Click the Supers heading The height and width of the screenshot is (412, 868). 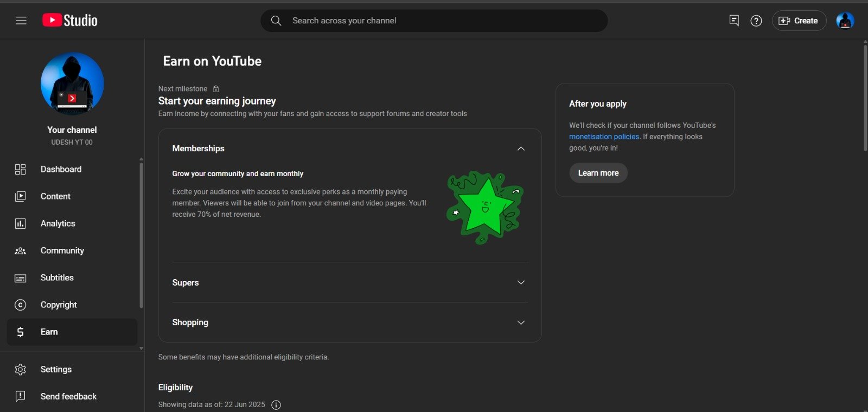[186, 282]
